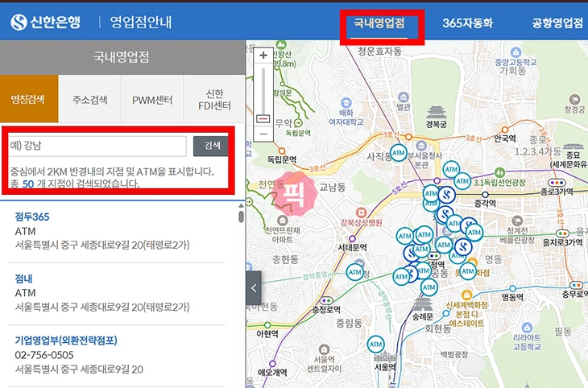Select the 명칭검색 tab
Screen dimensions: 588x388
29,99
